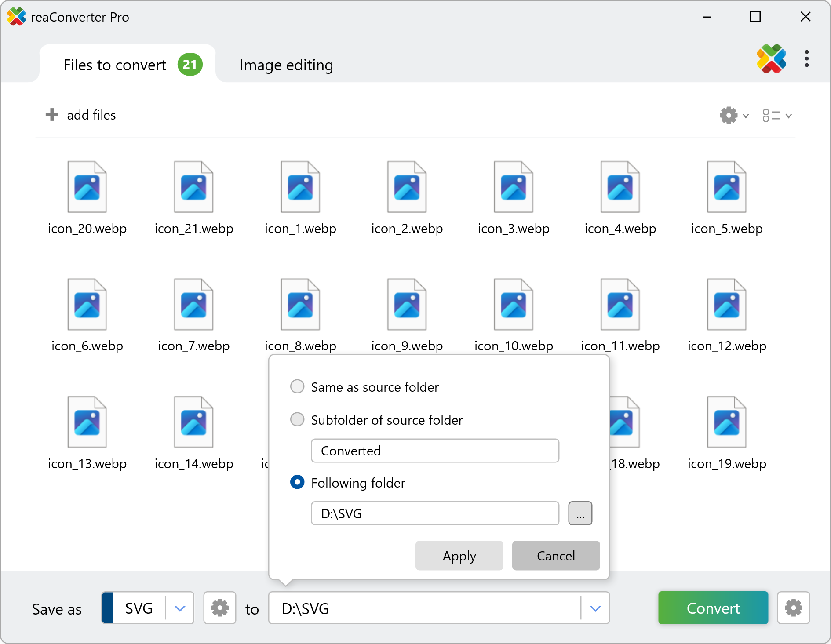Start conversion with the Convert button

[x=713, y=608]
